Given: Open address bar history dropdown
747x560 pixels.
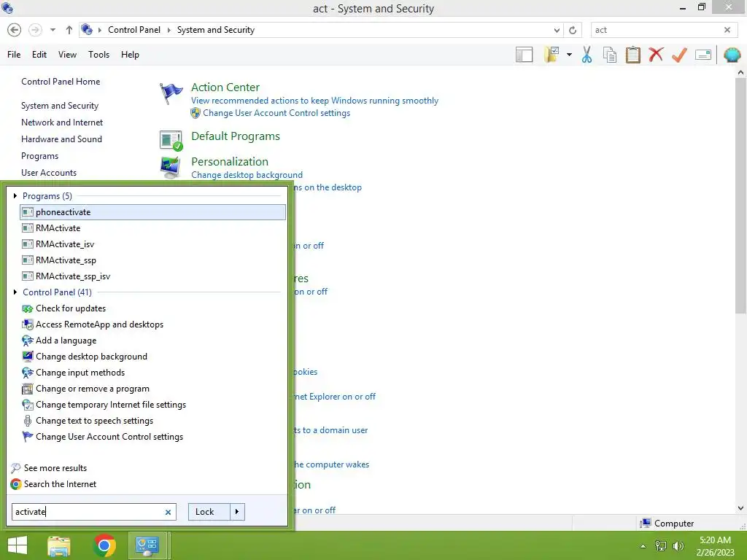Looking at the screenshot, I should click(x=557, y=30).
